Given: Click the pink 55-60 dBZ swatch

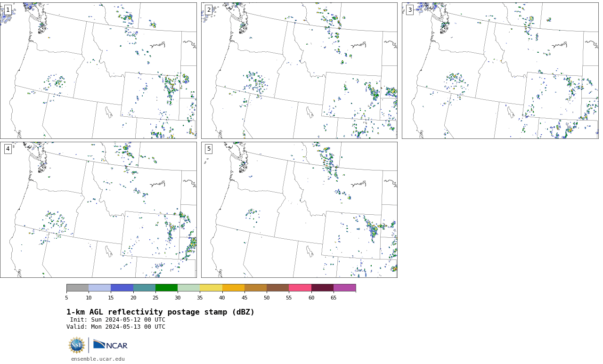Looking at the screenshot, I should click(x=300, y=288).
